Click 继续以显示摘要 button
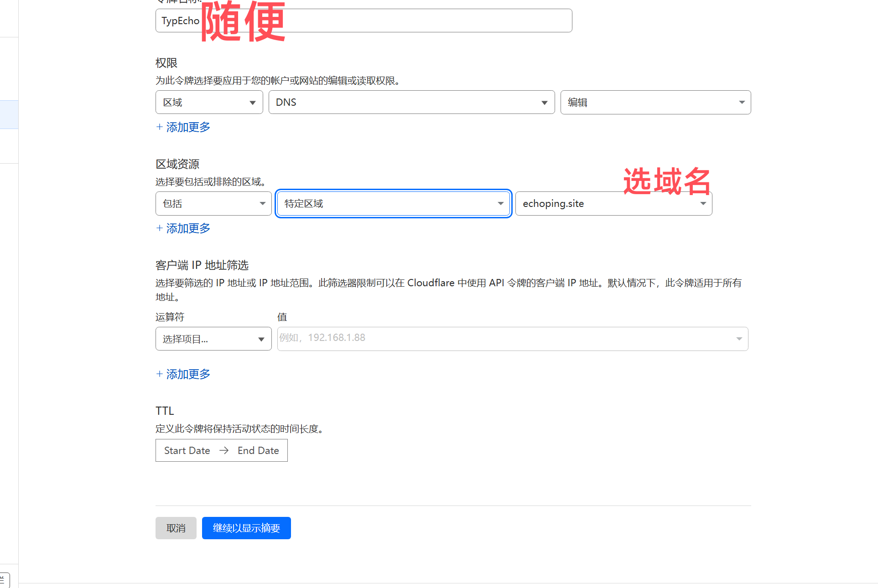The height and width of the screenshot is (588, 878). pos(246,528)
